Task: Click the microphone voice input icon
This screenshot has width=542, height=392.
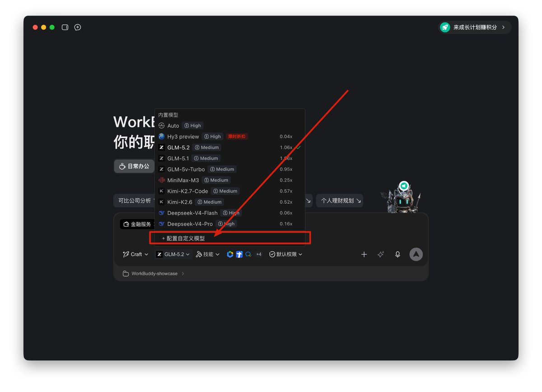Action: (x=397, y=254)
